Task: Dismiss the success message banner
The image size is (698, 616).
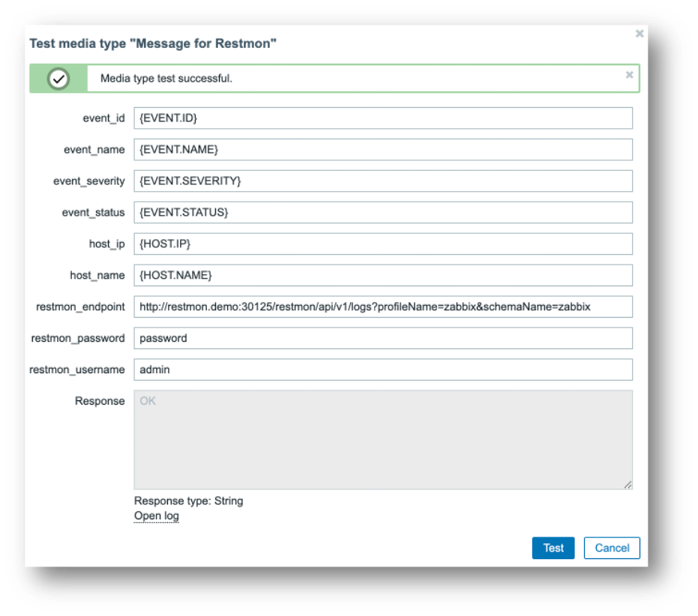Action: 629,75
